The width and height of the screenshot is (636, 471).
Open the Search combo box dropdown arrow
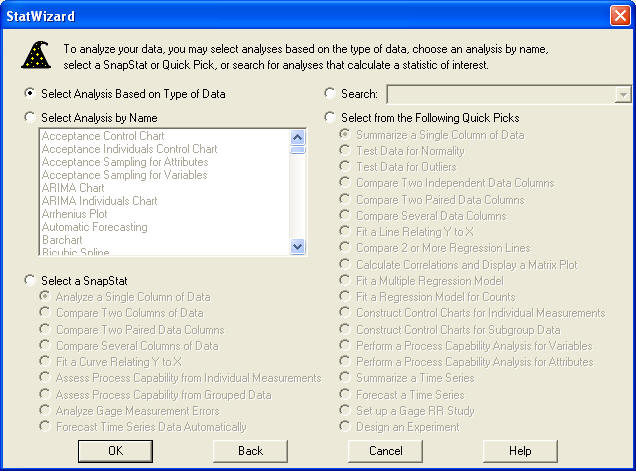[623, 94]
